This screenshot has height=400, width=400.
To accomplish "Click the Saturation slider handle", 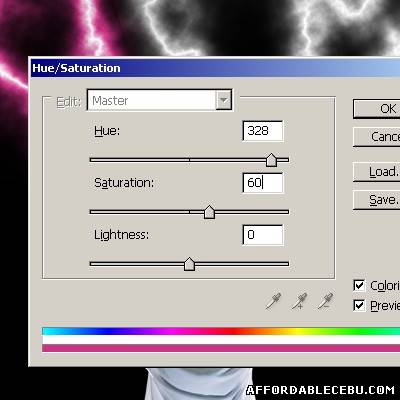I will (209, 212).
